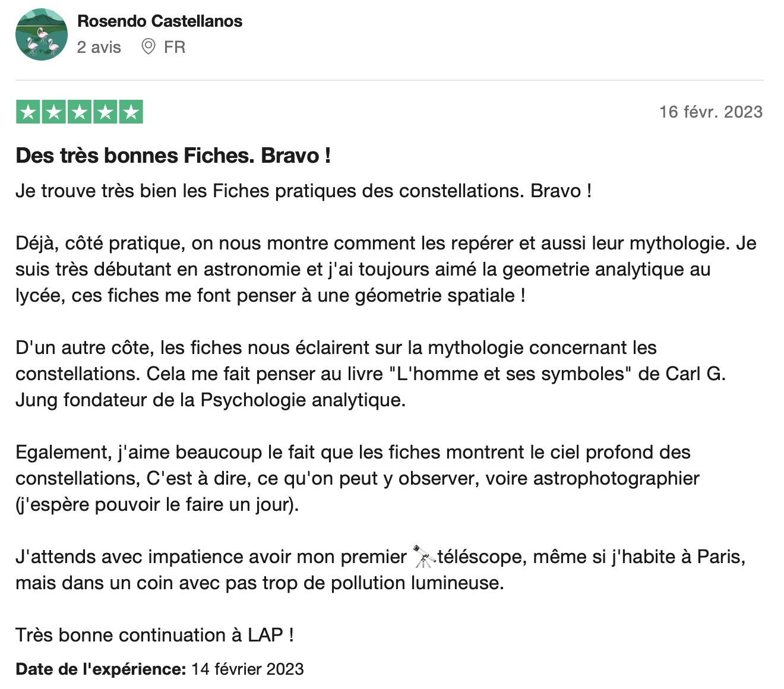This screenshot has height=689, width=784.
Task: Open Rosendo Castellanos's profile name link
Action: click(x=160, y=21)
